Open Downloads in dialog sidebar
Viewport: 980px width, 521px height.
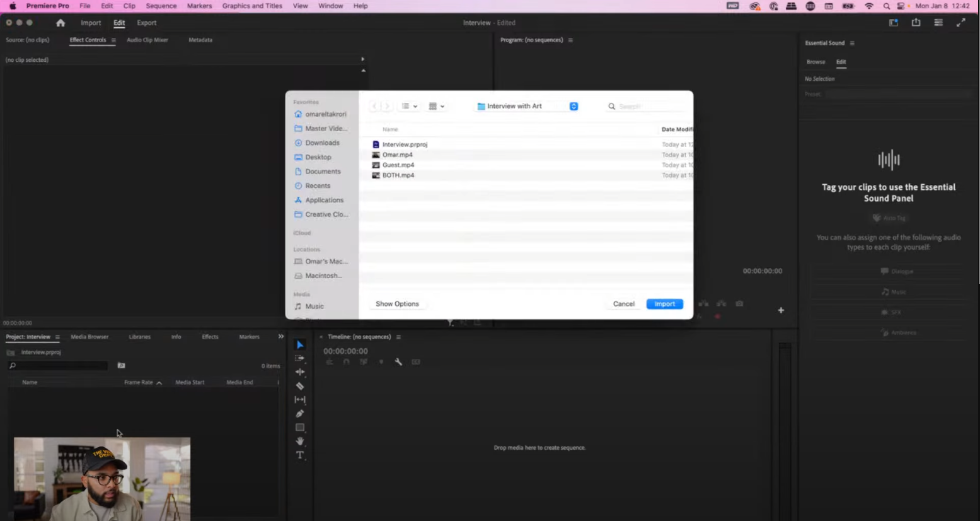pyautogui.click(x=322, y=143)
